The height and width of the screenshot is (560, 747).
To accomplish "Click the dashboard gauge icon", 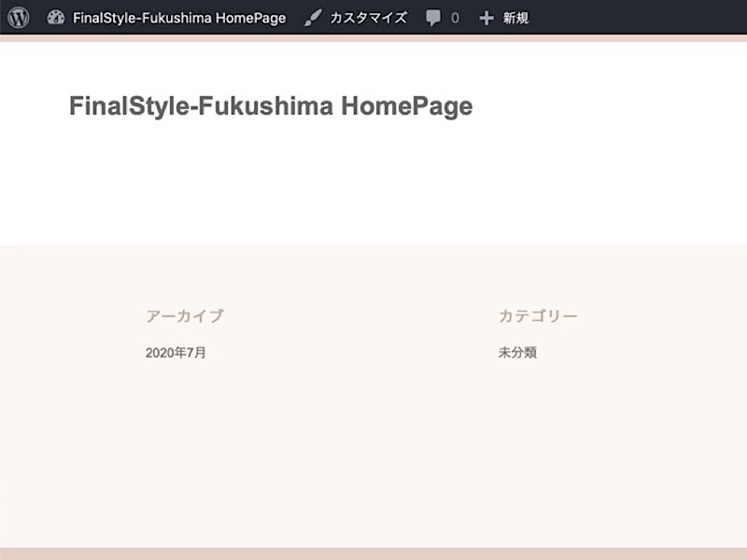I will 56,18.
